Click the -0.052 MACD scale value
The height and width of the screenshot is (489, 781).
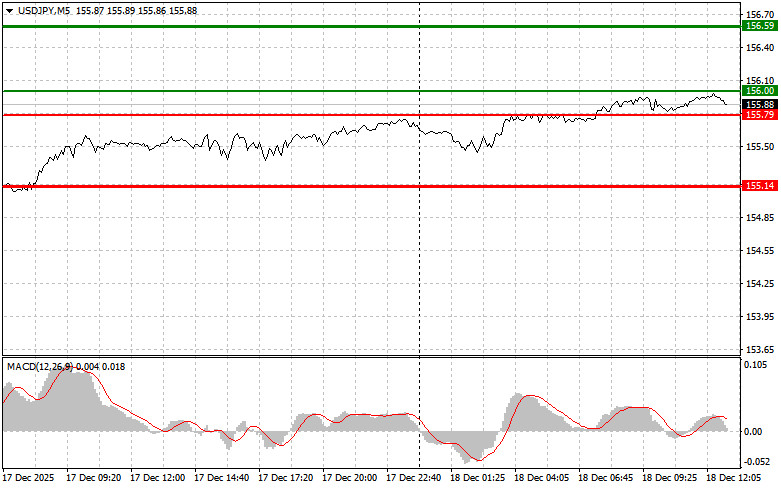[x=757, y=462]
